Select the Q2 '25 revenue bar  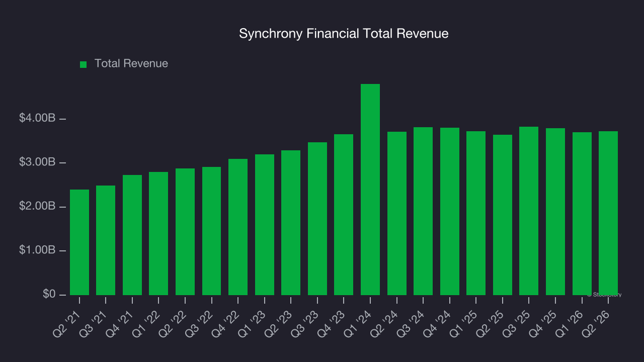(x=503, y=215)
